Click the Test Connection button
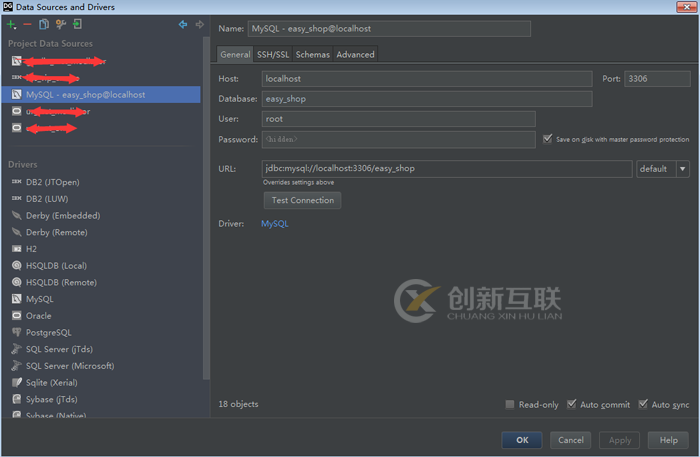The width and height of the screenshot is (700, 457). pyautogui.click(x=303, y=200)
